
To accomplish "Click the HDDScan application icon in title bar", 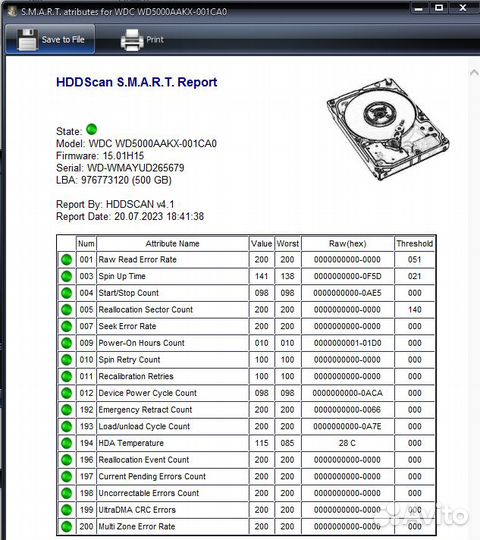I will (x=12, y=11).
